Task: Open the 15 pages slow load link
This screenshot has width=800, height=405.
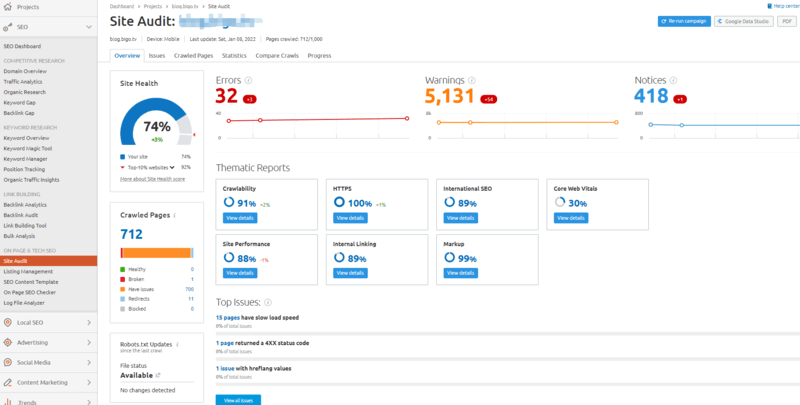Action: click(228, 317)
